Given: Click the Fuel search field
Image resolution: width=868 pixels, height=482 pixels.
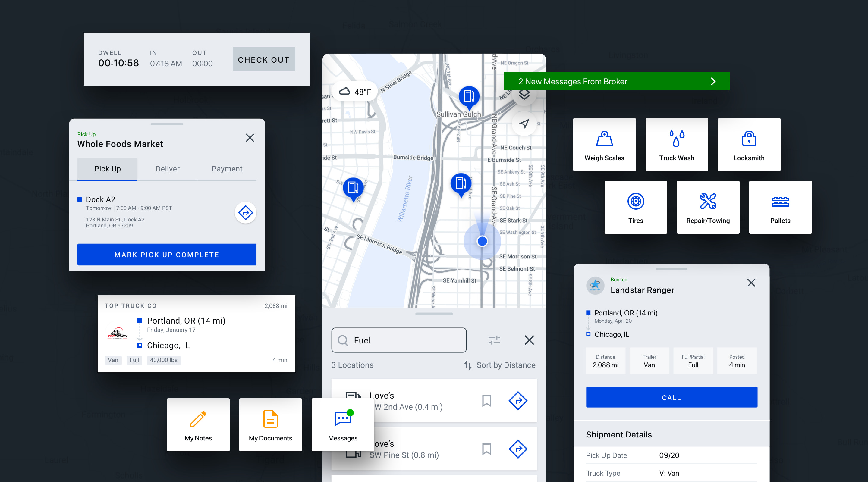Looking at the screenshot, I should pos(399,340).
